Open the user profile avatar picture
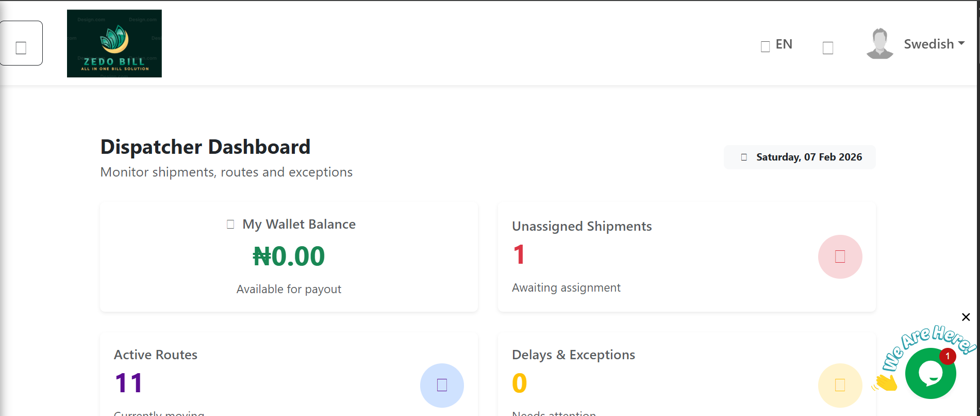 pos(879,43)
